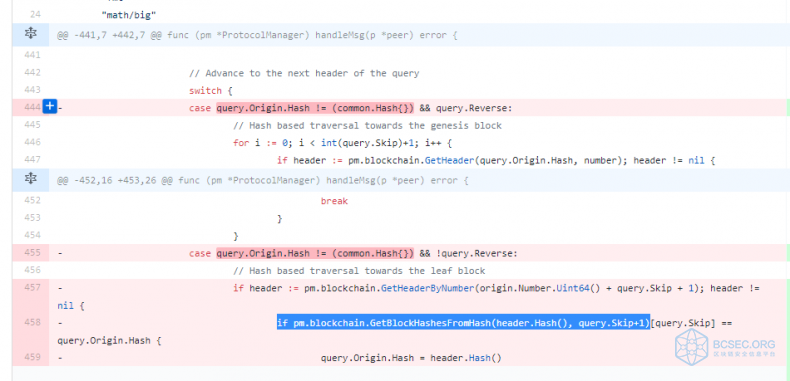Select line number 447
The image size is (790, 381).
pos(32,160)
